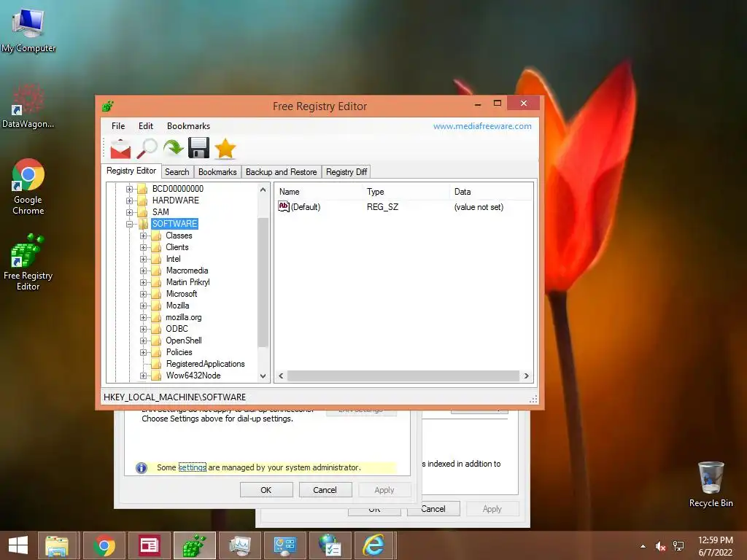Screen dimensions: 747x560
Task: Click the Windows Start button
Action: [x=18, y=545]
